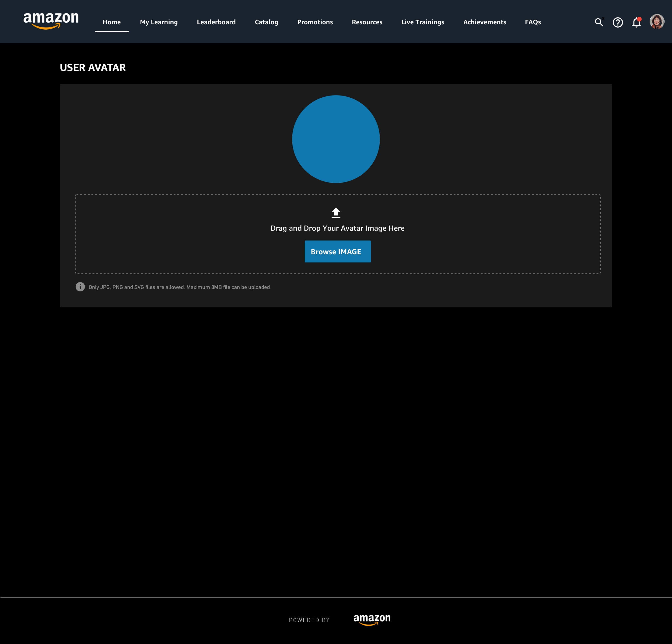
Task: Open the Leaderboard page
Action: pos(216,22)
